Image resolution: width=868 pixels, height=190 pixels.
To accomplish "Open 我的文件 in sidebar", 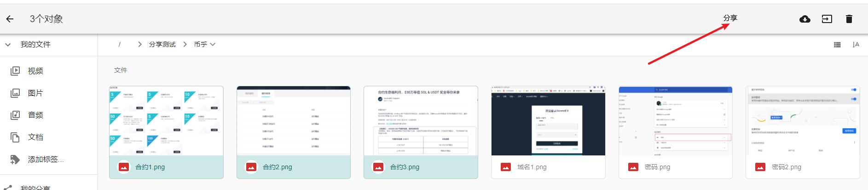I will pyautogui.click(x=35, y=44).
